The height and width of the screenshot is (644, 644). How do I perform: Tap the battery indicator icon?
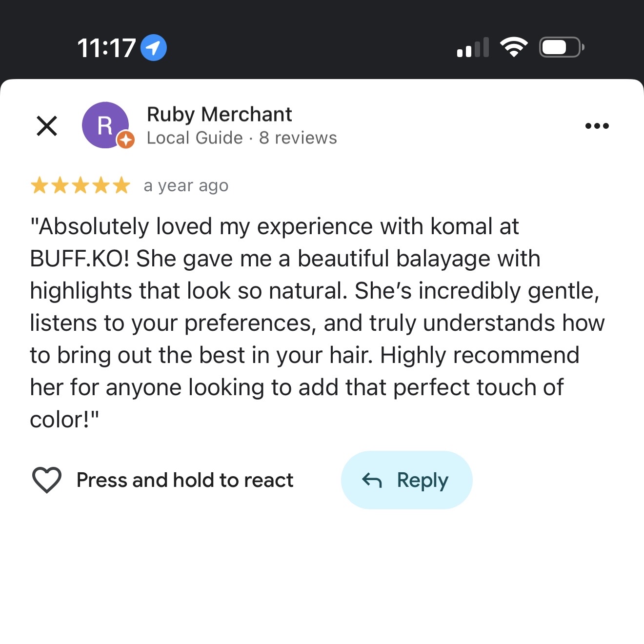point(561,47)
